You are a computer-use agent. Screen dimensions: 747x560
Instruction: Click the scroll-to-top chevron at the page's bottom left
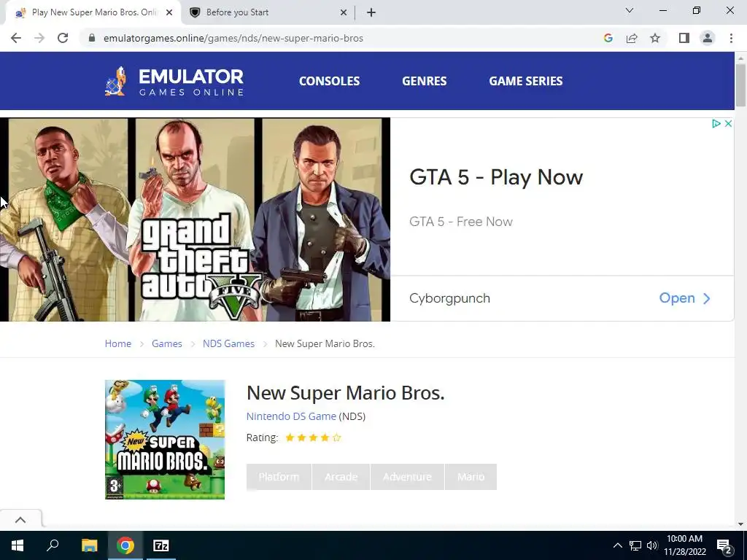[x=20, y=519]
